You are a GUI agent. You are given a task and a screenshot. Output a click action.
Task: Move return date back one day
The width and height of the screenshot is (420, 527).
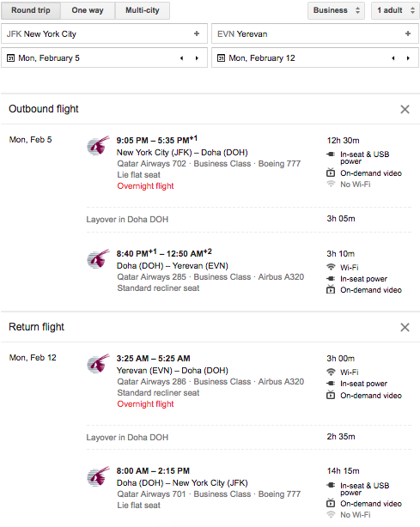393,58
